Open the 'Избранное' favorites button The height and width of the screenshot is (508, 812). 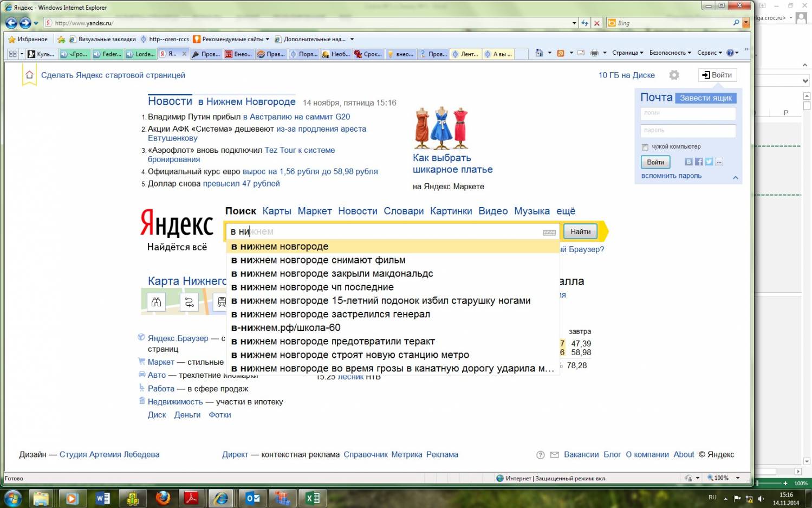click(x=28, y=39)
